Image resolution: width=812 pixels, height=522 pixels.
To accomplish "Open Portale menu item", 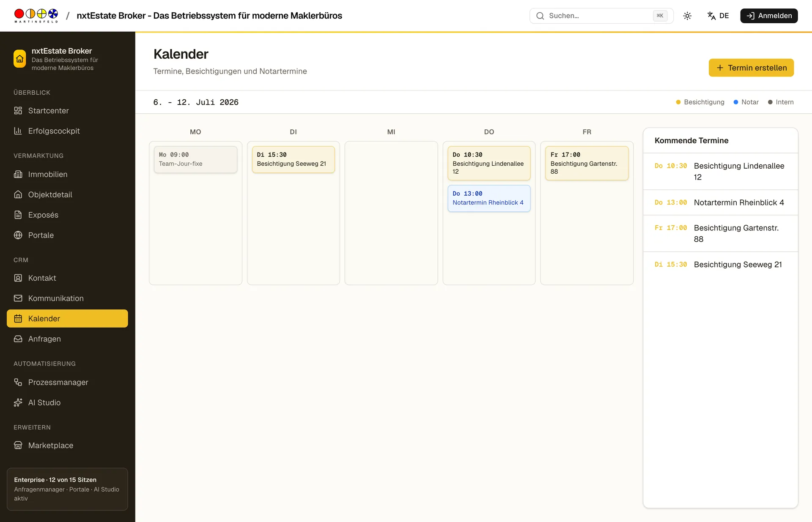I will tap(67, 235).
